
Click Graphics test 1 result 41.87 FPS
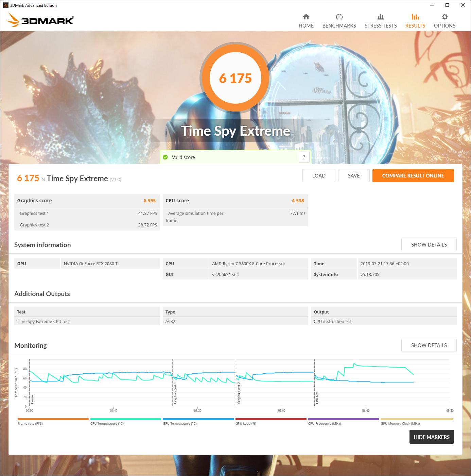147,214
